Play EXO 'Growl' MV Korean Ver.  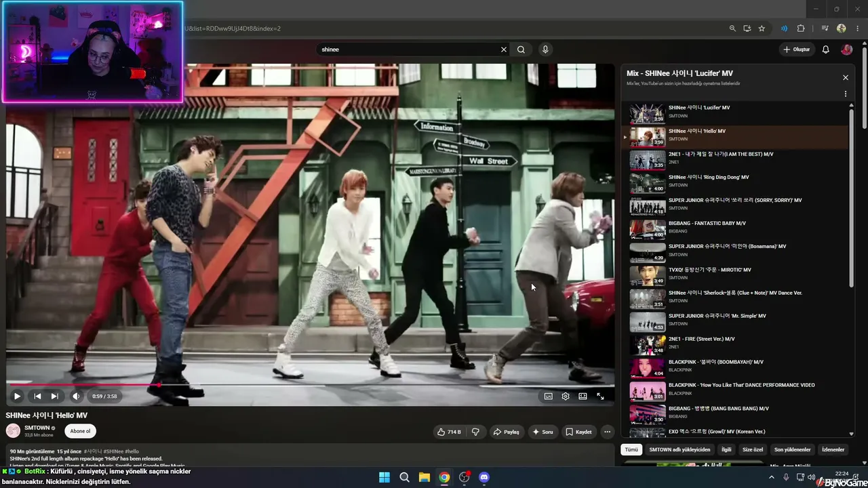[735, 432]
